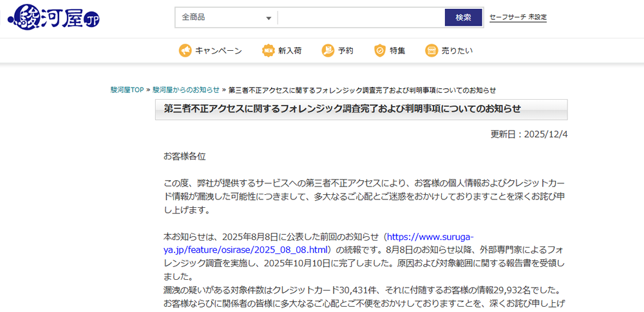The image size is (644, 312).
Task: Click the NEW badge icon for 新入荷
Action: pyautogui.click(x=268, y=50)
